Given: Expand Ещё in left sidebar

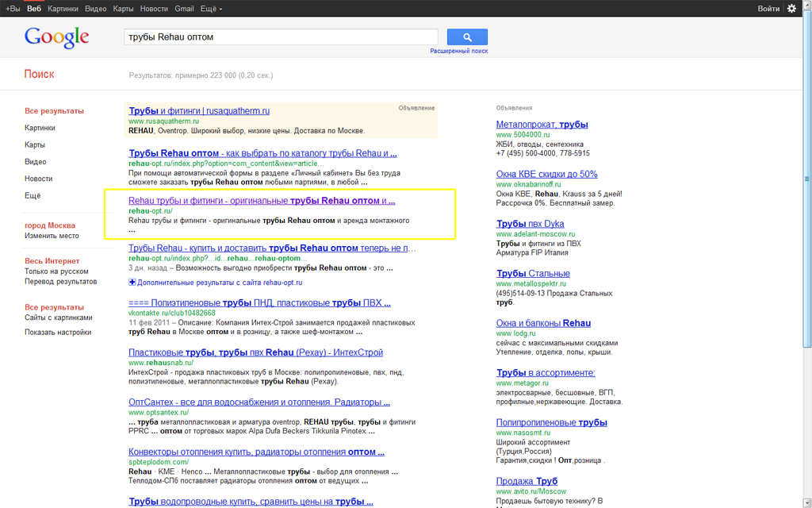Looking at the screenshot, I should (x=33, y=195).
